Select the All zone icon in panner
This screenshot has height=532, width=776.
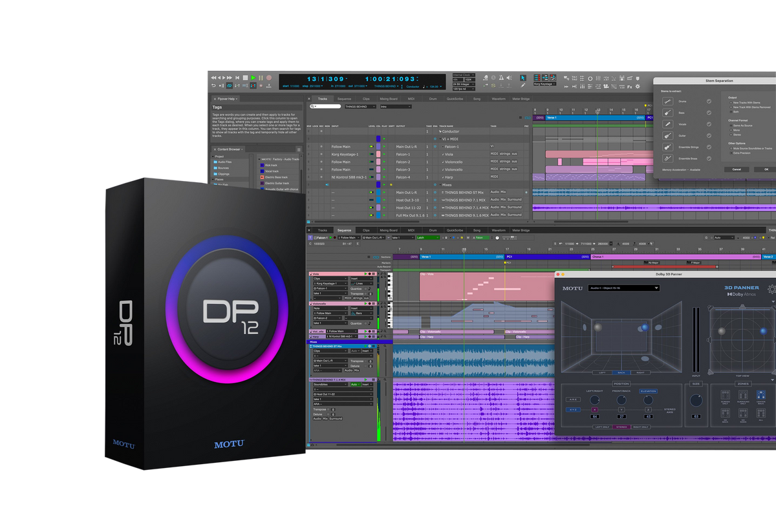point(761,413)
